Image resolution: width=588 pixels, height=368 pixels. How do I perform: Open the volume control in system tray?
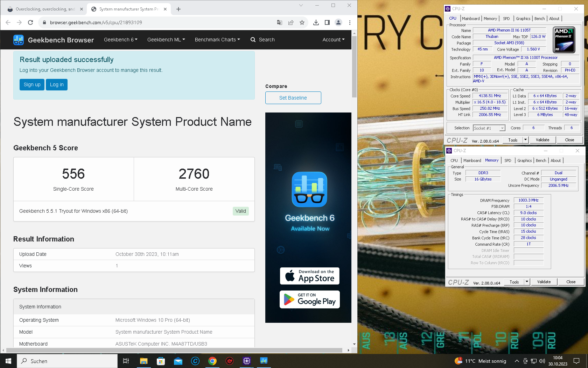pos(542,361)
